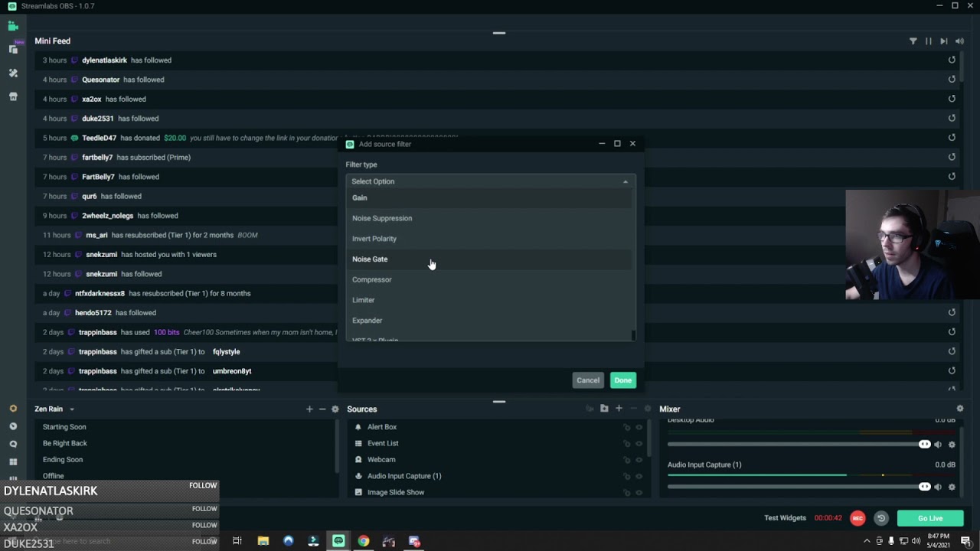Hide the Webcam source
This screenshot has width=980, height=551.
(x=639, y=460)
